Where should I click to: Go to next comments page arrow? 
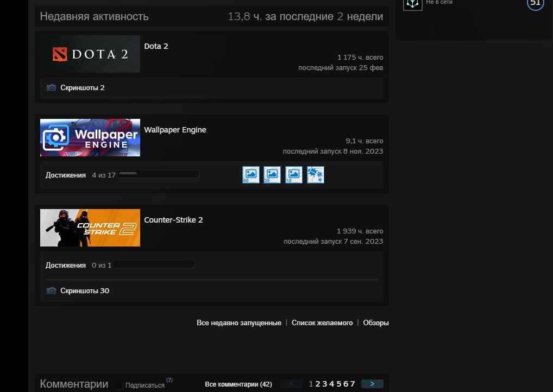coord(372,384)
